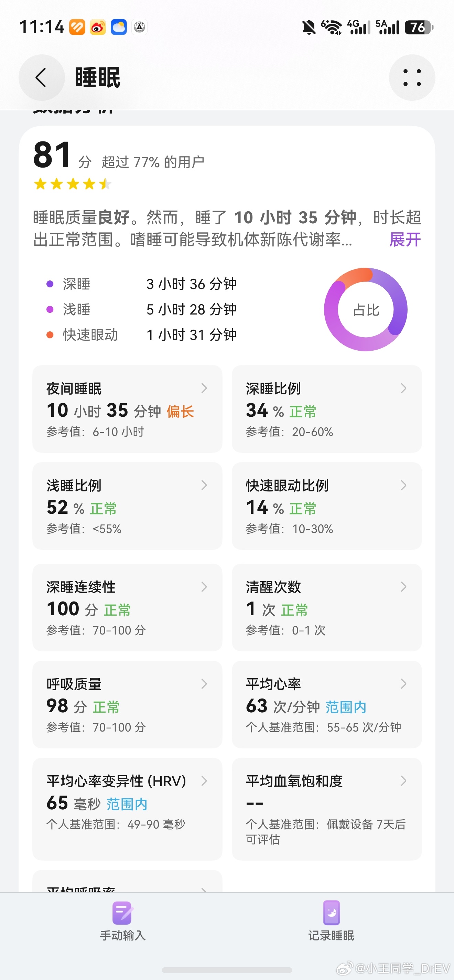The height and width of the screenshot is (980, 454).
Task: Tap the battery indicator showing 76
Action: tap(419, 28)
